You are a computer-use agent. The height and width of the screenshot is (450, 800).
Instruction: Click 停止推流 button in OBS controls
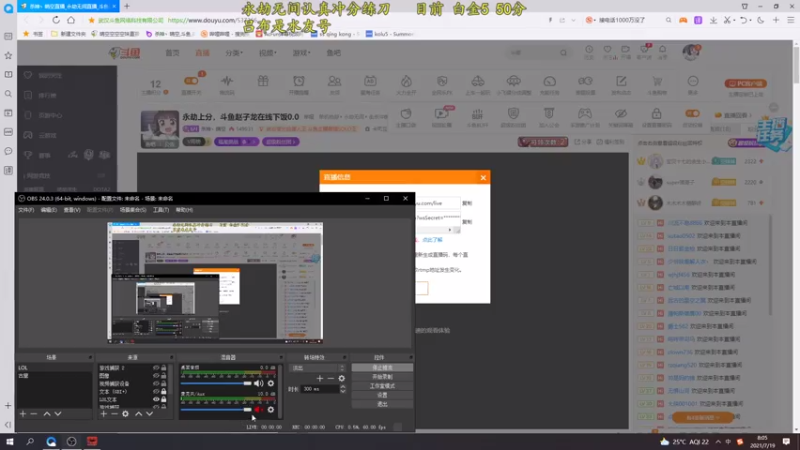pos(382,367)
